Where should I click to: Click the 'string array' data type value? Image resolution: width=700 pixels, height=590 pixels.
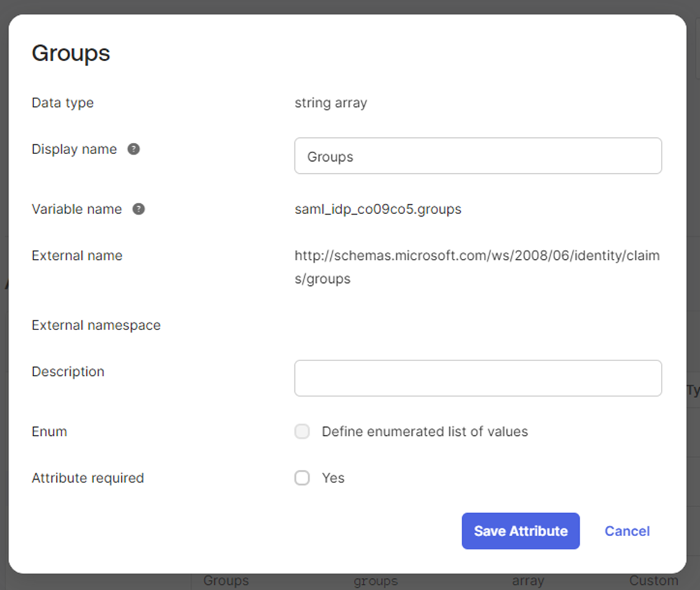point(331,103)
